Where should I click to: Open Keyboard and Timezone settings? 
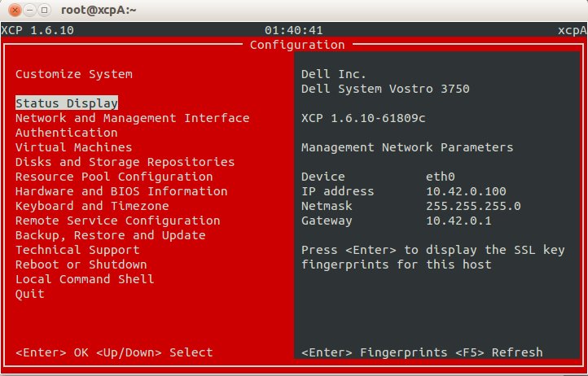coord(92,205)
